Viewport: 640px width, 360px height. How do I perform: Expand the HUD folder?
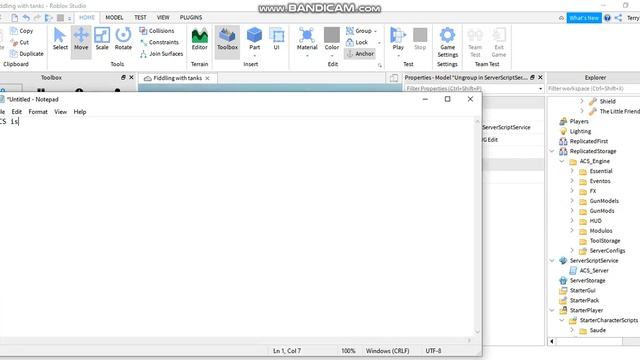572,221
